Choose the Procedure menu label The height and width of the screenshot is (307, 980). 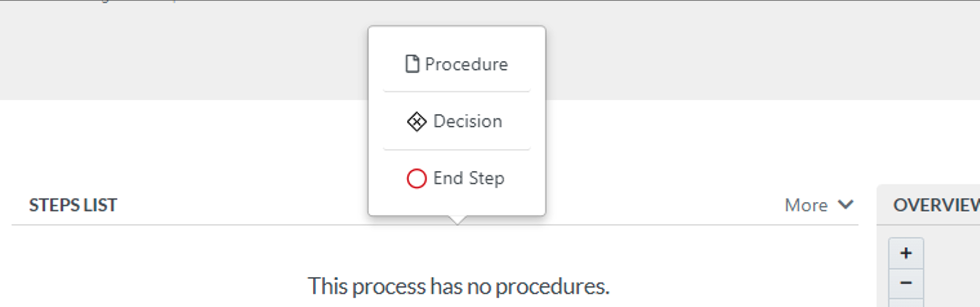[x=467, y=64]
